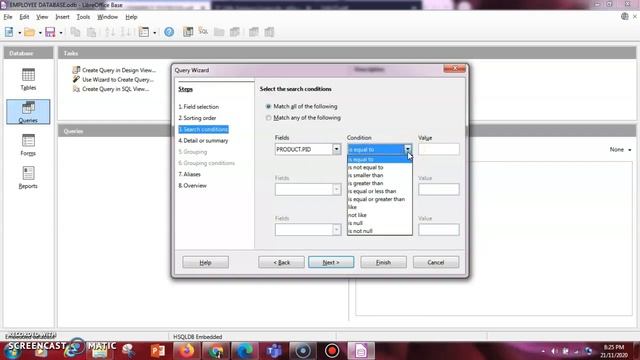Click the Next button in wizard
Screen dimensions: 640x360
point(331,262)
